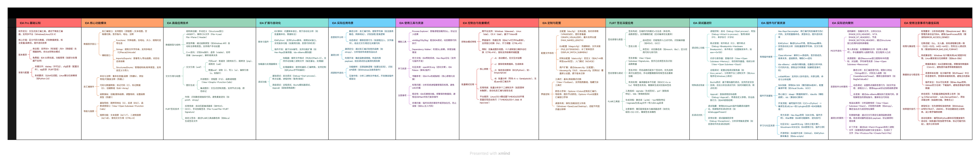Click the 'PE文件逆向' node
This screenshot has height=158, width=980.
[x=836, y=51]
